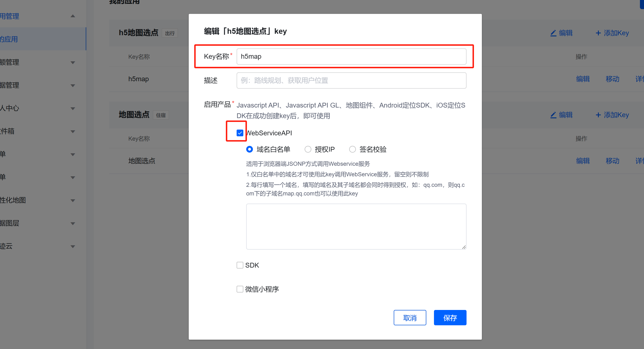The height and width of the screenshot is (349, 644).
Task: Collapse the 用管理 sidebar section arrow
Action: [x=73, y=16]
